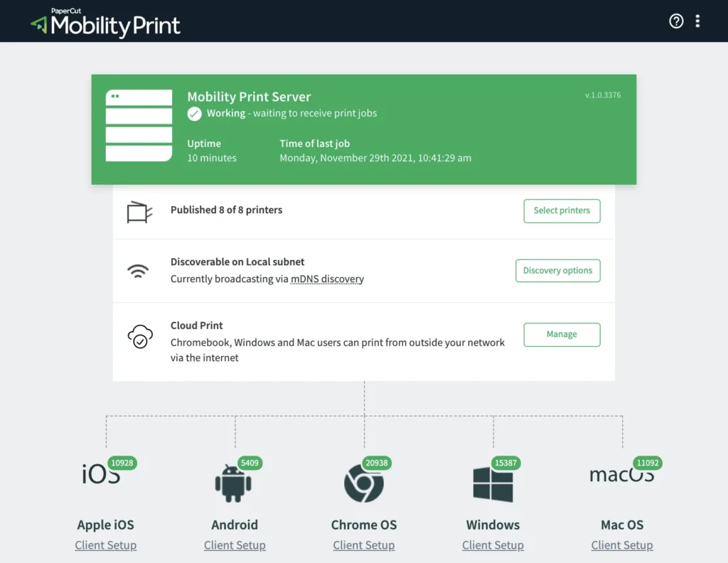Screen dimensions: 728x563
Task: Click the Android robot icon
Action: 233,483
